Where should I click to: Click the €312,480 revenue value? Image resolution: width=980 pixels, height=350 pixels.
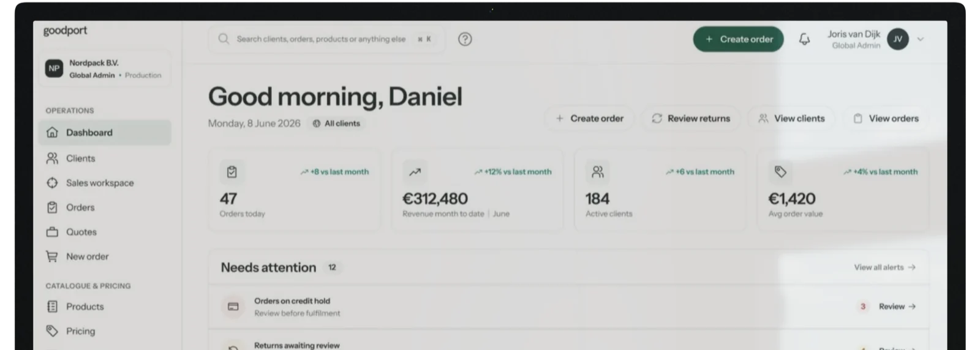click(435, 199)
